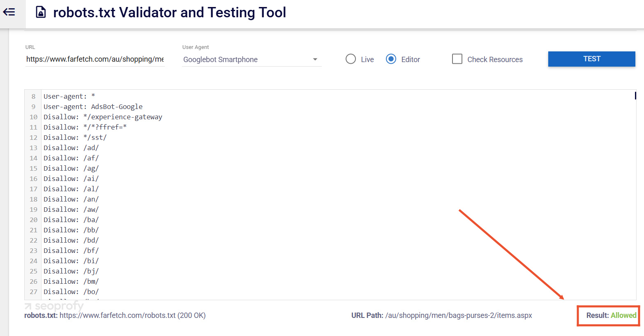Click the 'Disallow: /an/' line
Viewport: 644px width, 336px height.
tap(71, 199)
